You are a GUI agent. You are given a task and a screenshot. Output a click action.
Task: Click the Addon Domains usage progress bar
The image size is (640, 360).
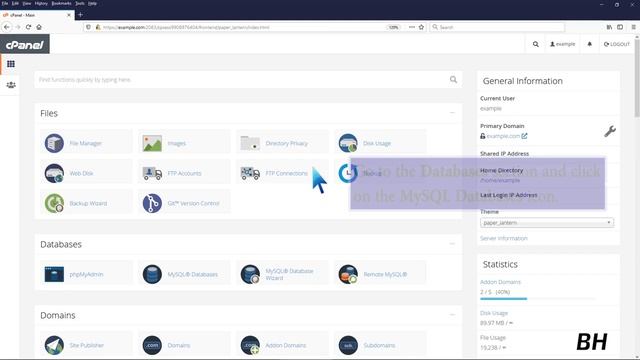coord(538,299)
